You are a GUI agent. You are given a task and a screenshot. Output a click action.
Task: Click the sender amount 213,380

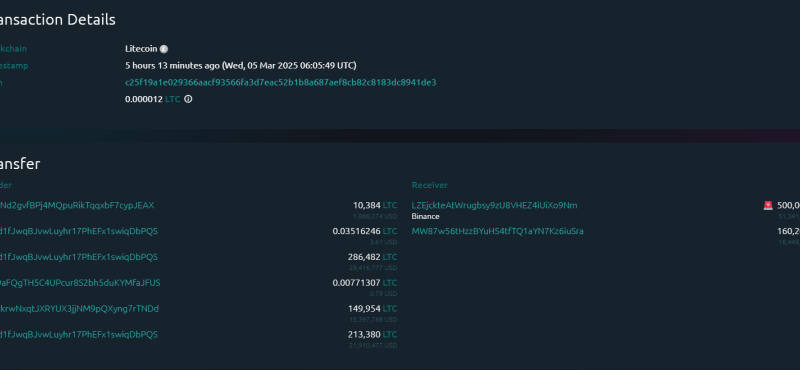pyautogui.click(x=364, y=334)
